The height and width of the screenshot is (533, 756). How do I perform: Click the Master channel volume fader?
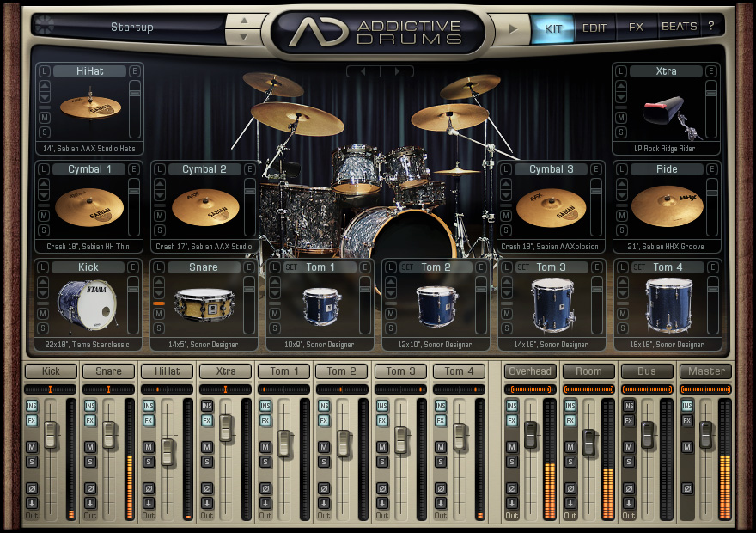(x=705, y=434)
